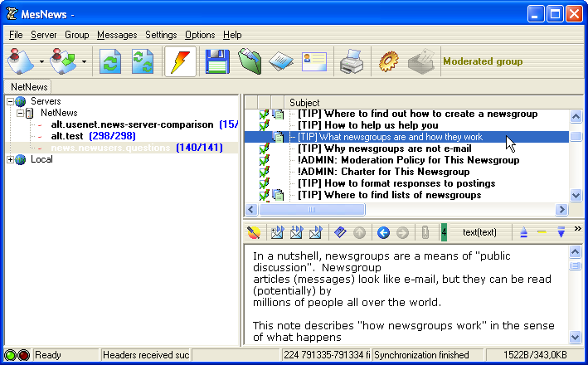This screenshot has width=588, height=365.
Task: Open the Messages menu
Action: tap(117, 35)
